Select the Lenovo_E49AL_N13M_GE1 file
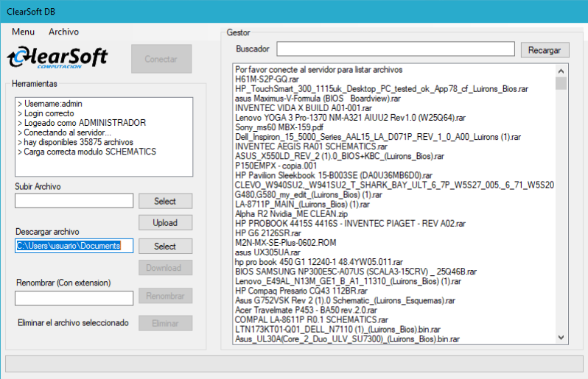The image size is (588, 379). pos(348,281)
